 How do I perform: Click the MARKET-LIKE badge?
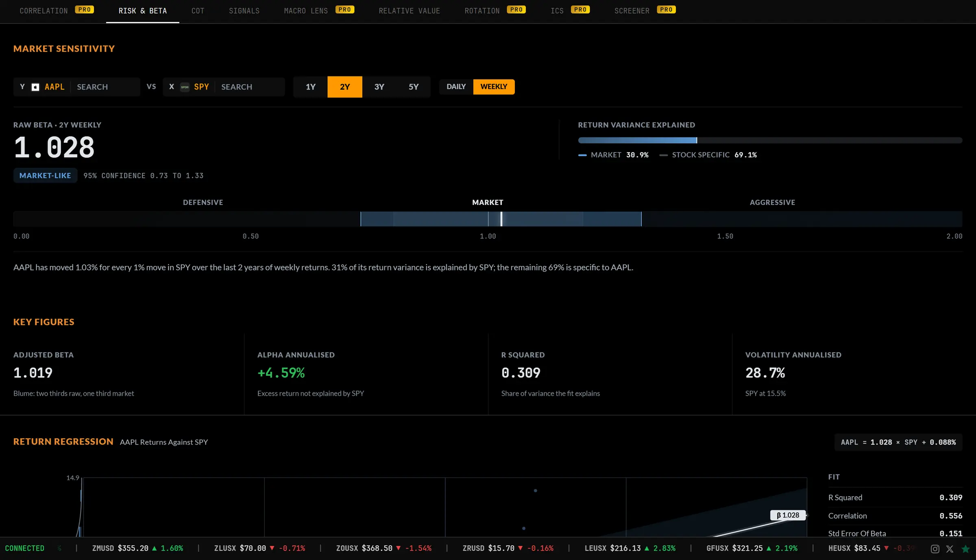pos(45,176)
